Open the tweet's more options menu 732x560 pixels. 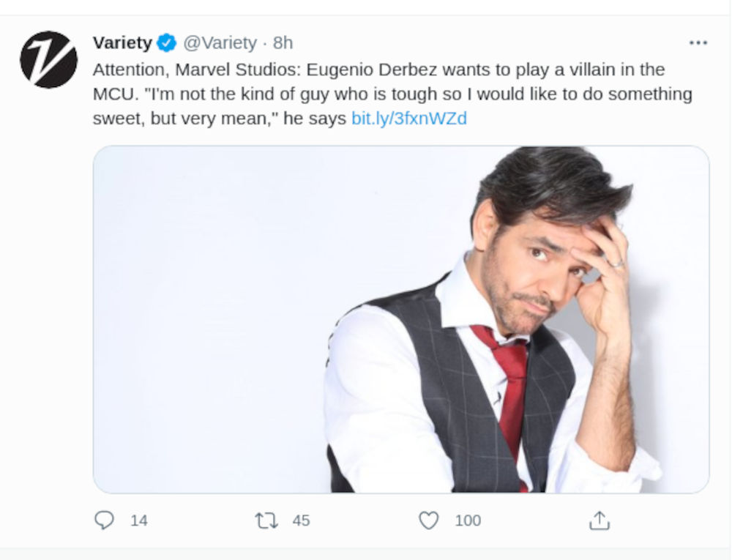[698, 43]
